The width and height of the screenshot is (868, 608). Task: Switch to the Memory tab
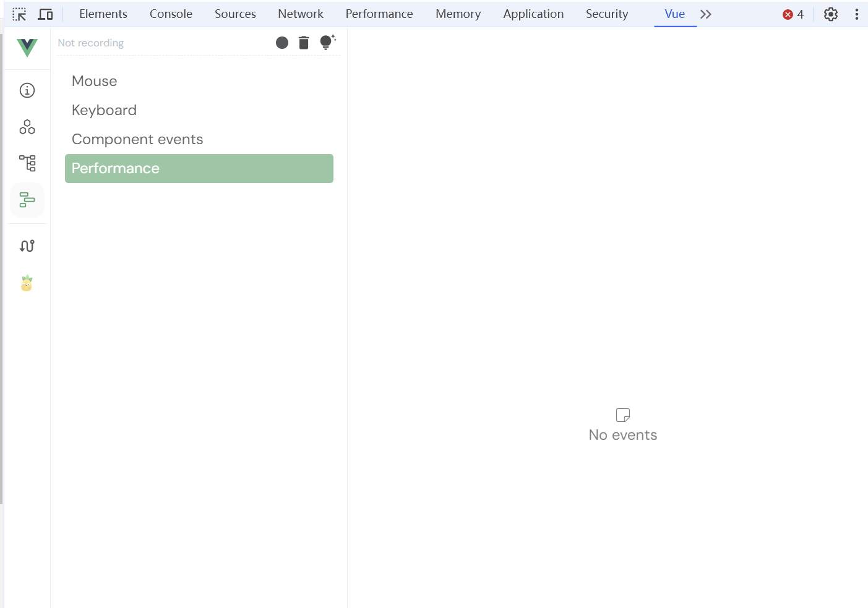(x=458, y=14)
